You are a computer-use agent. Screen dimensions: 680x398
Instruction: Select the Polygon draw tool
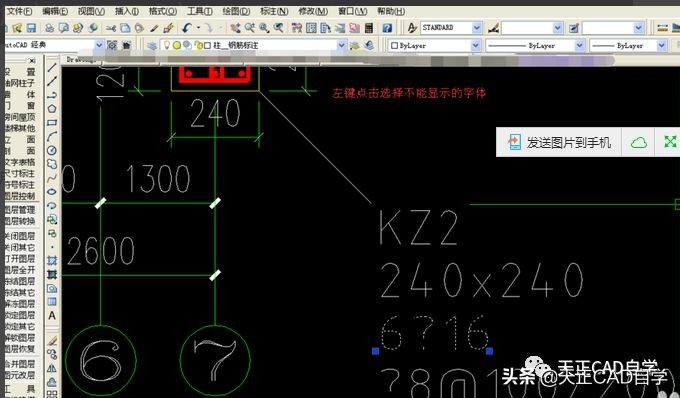coord(52,108)
